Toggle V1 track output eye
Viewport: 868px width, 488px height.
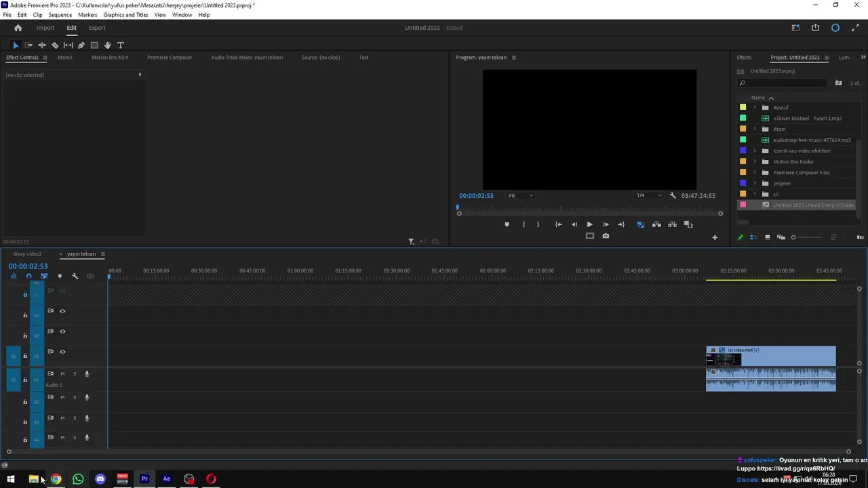click(62, 352)
